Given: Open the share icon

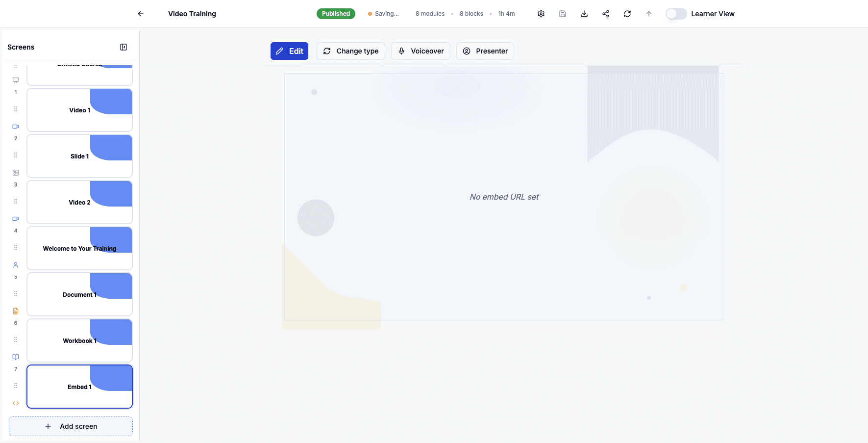Looking at the screenshot, I should pos(606,14).
